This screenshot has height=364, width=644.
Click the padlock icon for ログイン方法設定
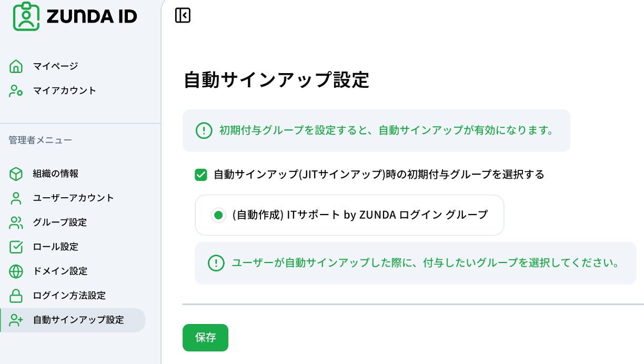point(16,296)
